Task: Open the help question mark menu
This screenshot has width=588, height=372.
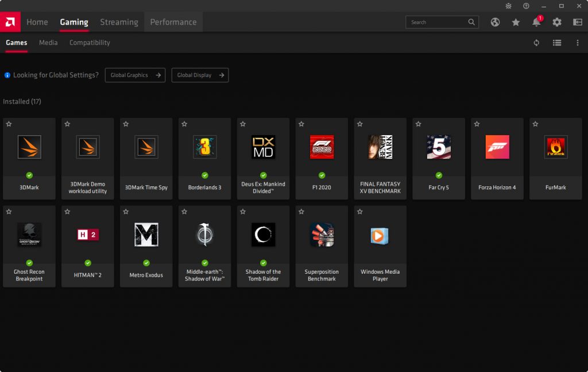Action: tap(526, 6)
